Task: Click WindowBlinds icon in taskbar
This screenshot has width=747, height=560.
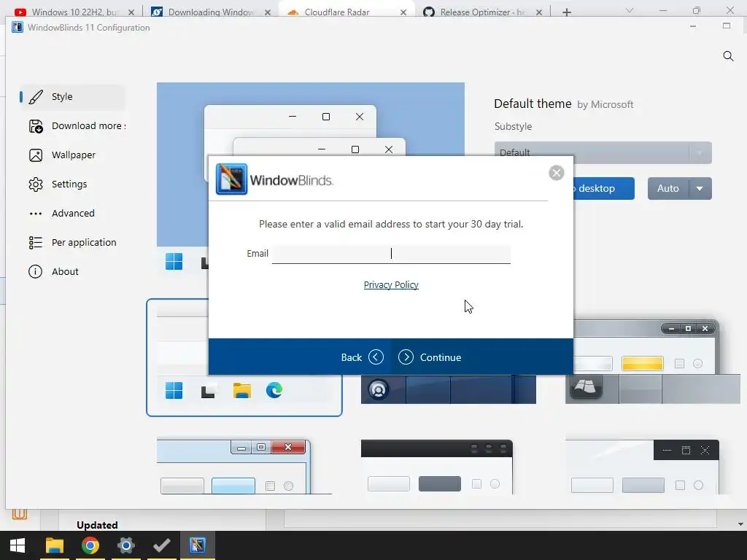Action: point(197,545)
